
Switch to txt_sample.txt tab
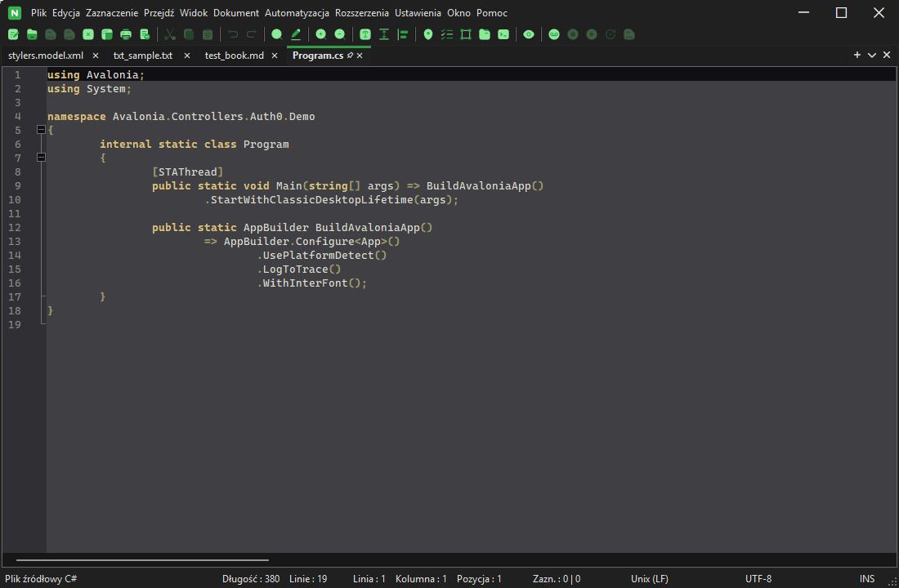click(143, 56)
